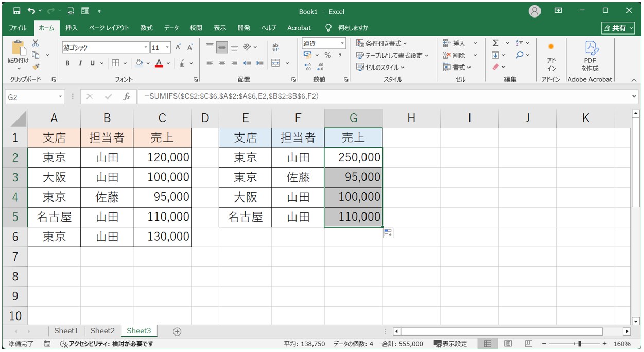Image resolution: width=644 pixels, height=352 pixels.
Task: Apply red font color A button
Action: click(159, 63)
